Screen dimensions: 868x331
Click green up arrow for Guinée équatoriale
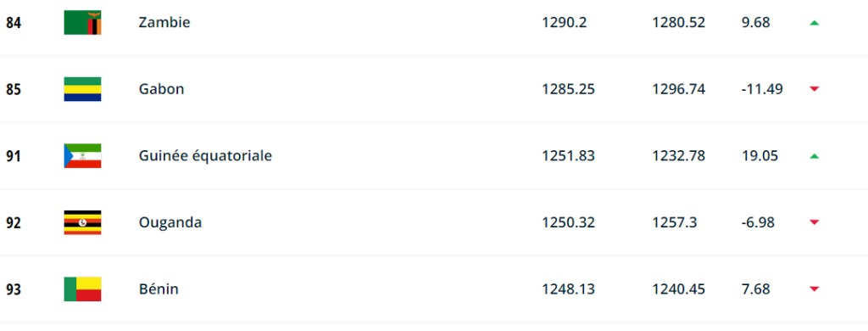(814, 156)
